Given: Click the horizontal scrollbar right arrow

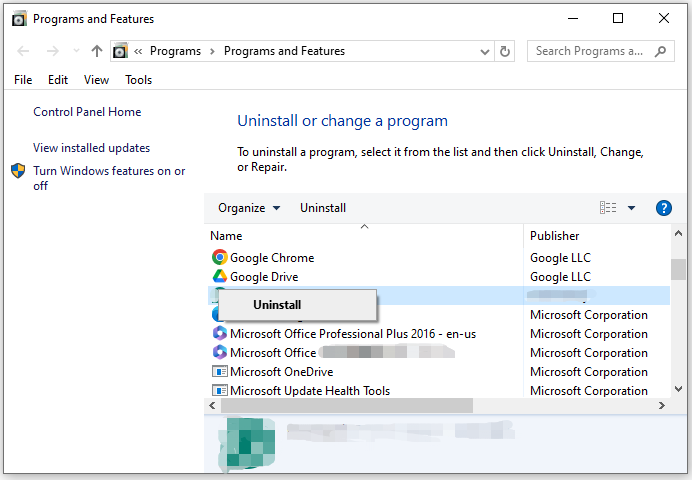Looking at the screenshot, I should (x=662, y=405).
